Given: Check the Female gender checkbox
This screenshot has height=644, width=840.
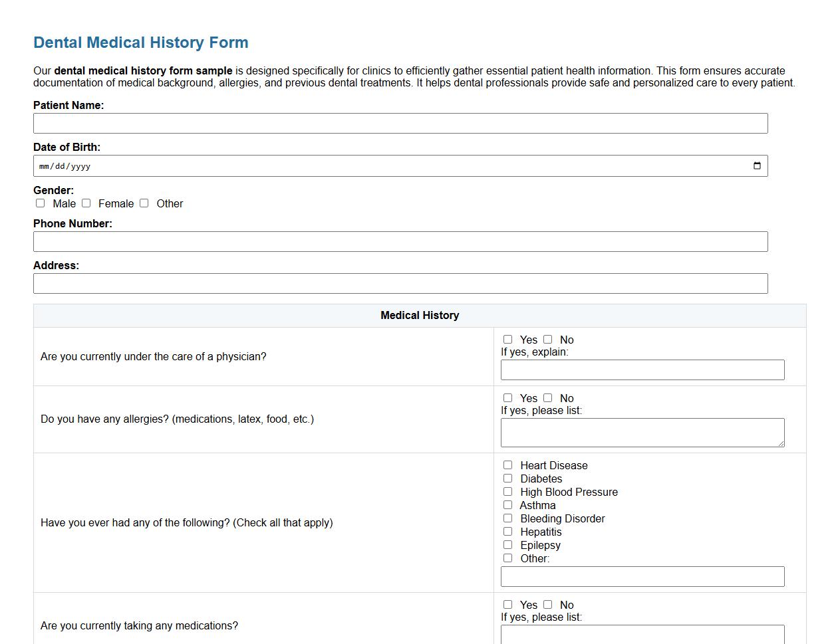Looking at the screenshot, I should click(86, 203).
